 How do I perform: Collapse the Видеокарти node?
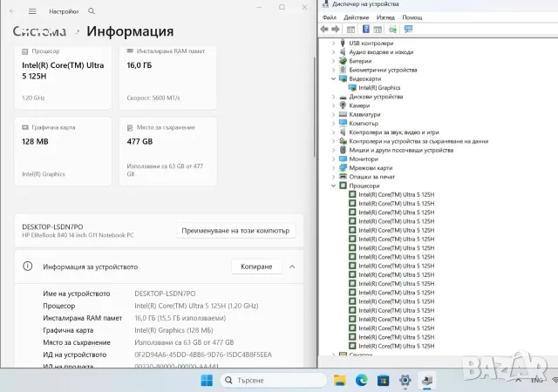[333, 78]
